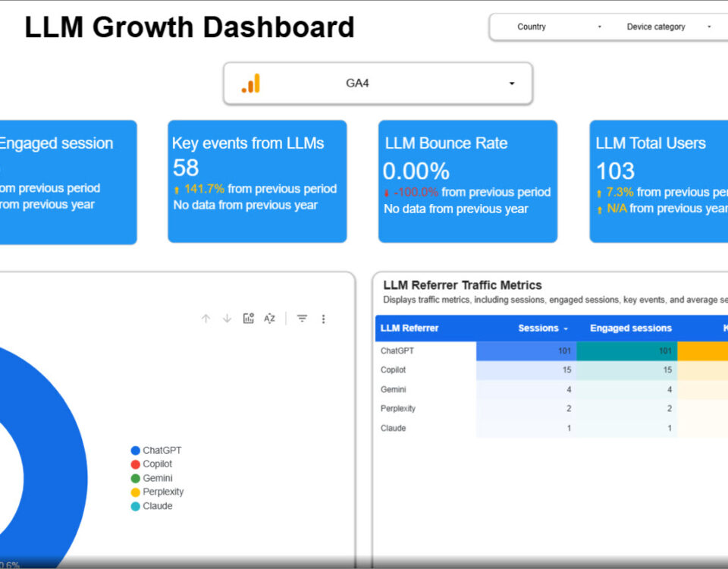728x569 pixels.
Task: Click the up arrow beside N/A
Action: (599, 209)
